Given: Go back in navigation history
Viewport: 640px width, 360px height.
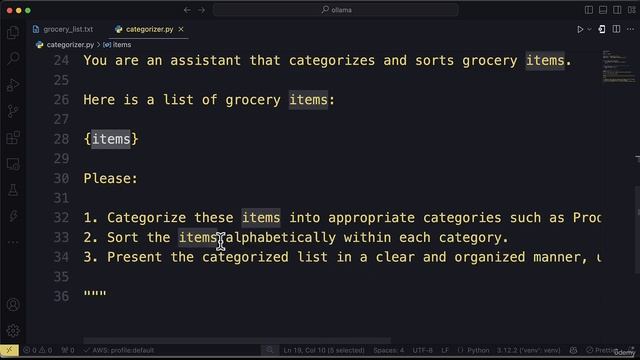Looking at the screenshot, I should (187, 10).
